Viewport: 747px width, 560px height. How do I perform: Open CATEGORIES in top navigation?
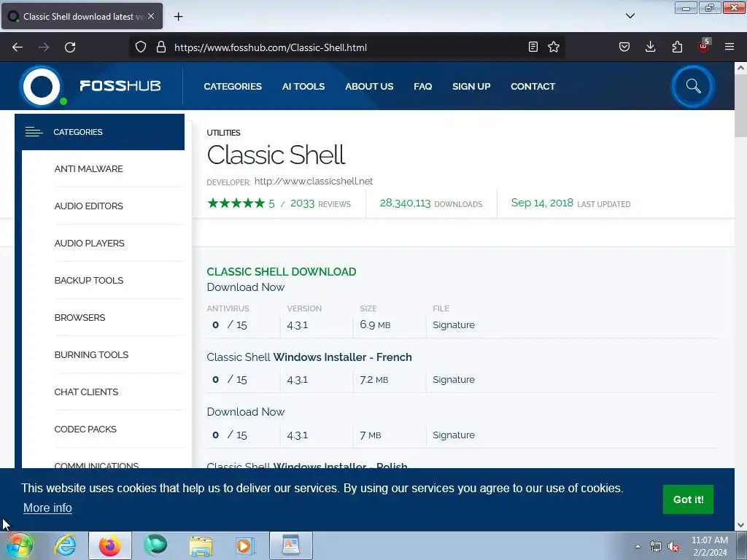233,86
